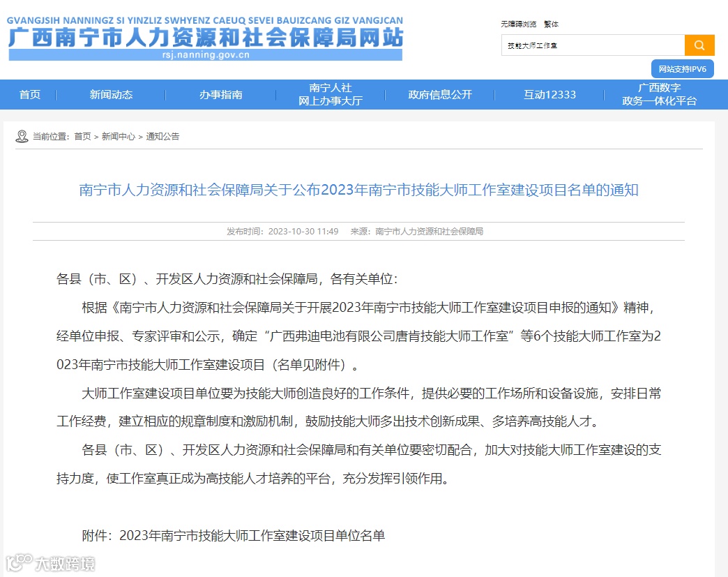Go to 新闻中心 in the breadcrumb
Screen dimensions: 728x577
pos(119,137)
